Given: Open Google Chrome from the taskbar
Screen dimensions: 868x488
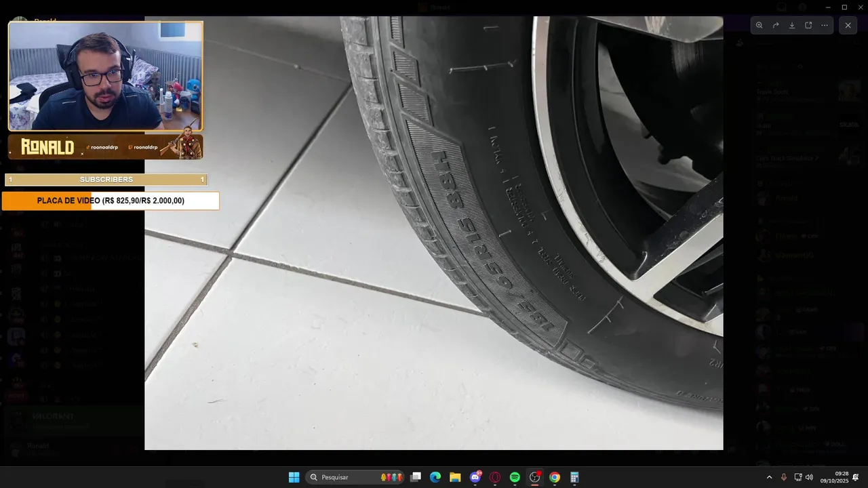Looking at the screenshot, I should pos(555,477).
